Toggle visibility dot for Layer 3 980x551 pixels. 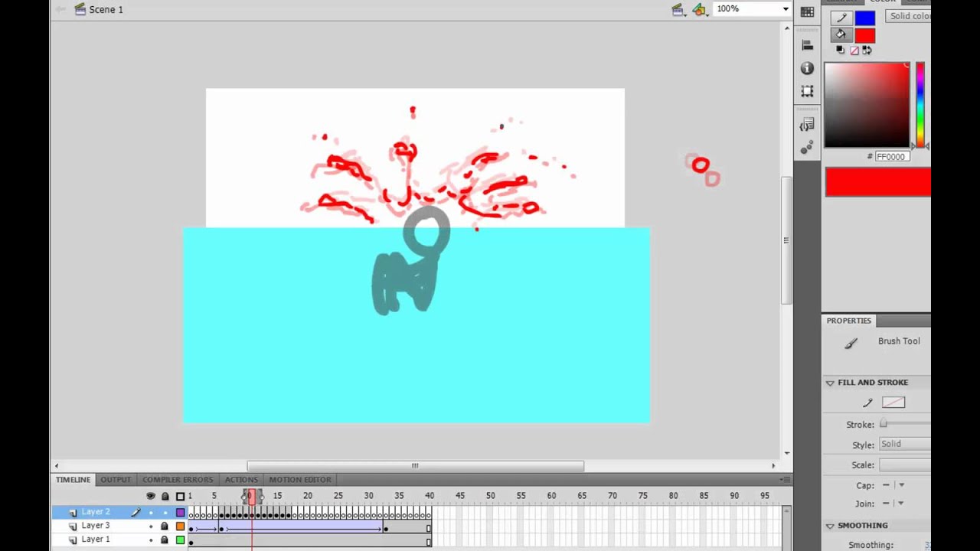pos(151,526)
